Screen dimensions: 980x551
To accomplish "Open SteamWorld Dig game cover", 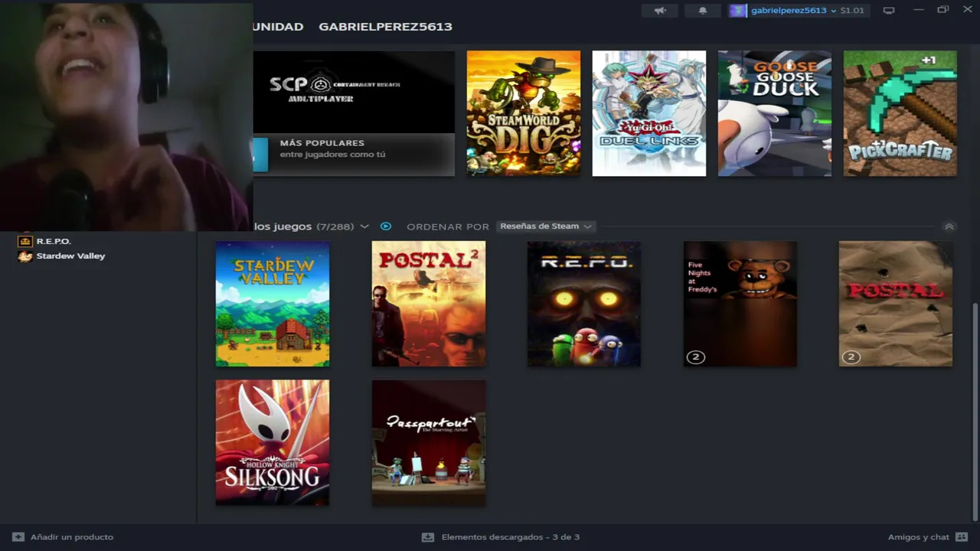I will tap(524, 113).
